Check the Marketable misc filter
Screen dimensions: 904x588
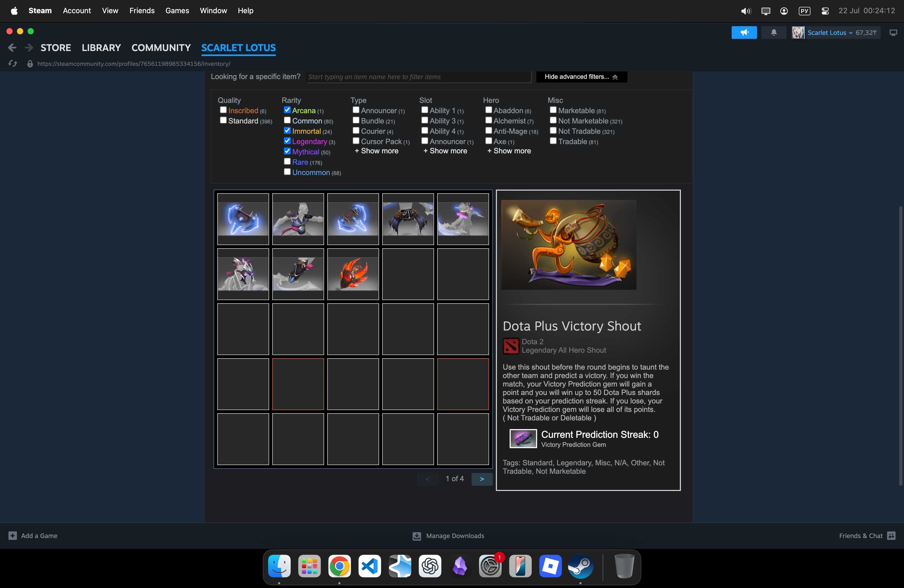(x=553, y=110)
